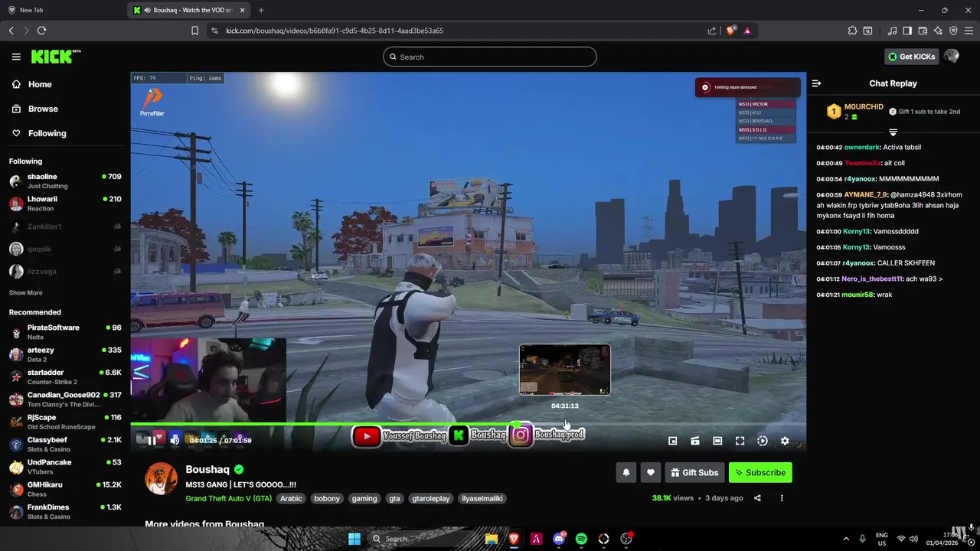Screen dimensions: 980x551
Task: Open the Kick hamburger menu
Action: click(x=16, y=57)
